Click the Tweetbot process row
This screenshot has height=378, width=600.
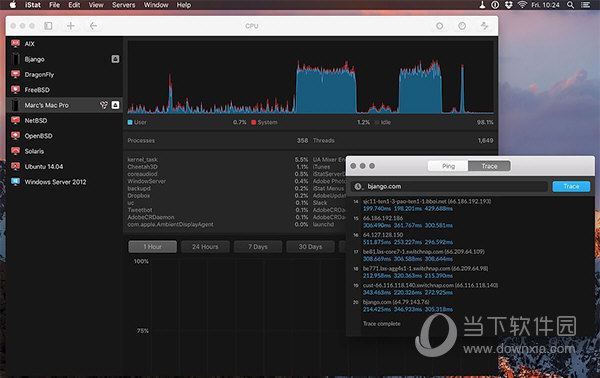[218, 210]
